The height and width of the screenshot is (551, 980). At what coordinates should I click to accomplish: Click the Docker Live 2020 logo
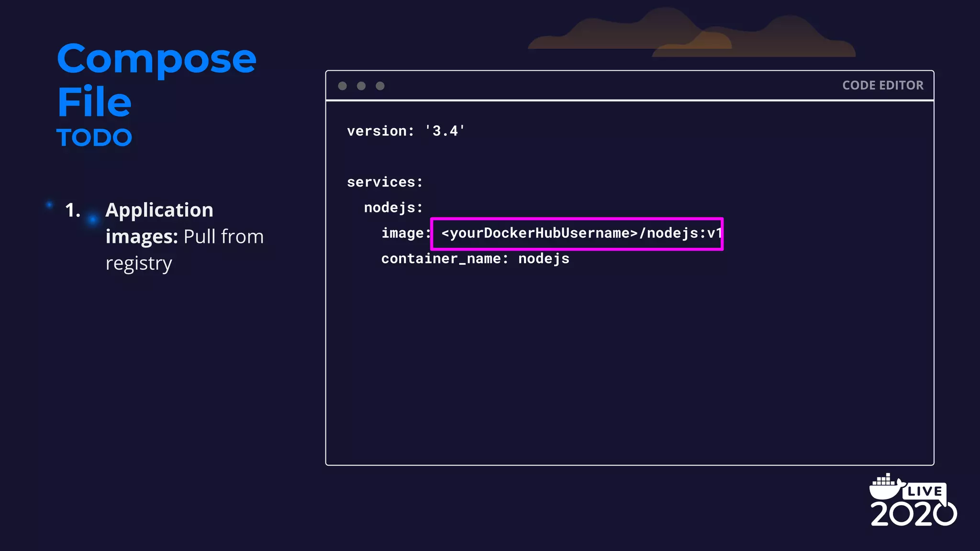[x=913, y=500]
